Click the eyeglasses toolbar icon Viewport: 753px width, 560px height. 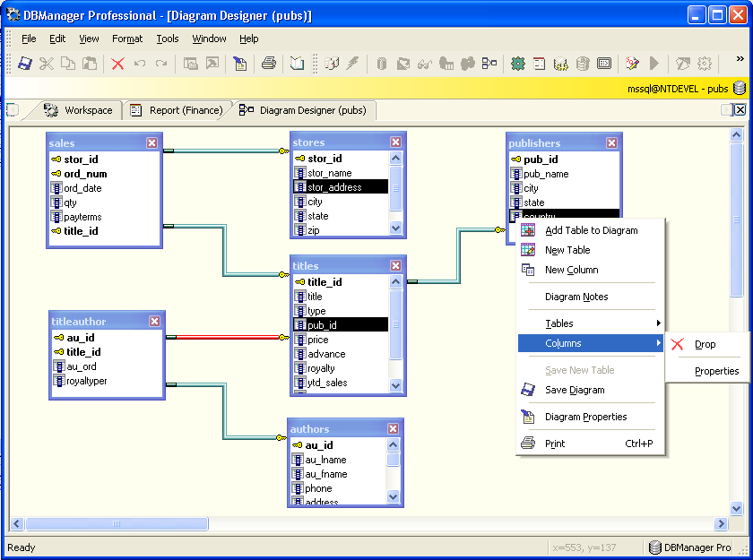(425, 64)
